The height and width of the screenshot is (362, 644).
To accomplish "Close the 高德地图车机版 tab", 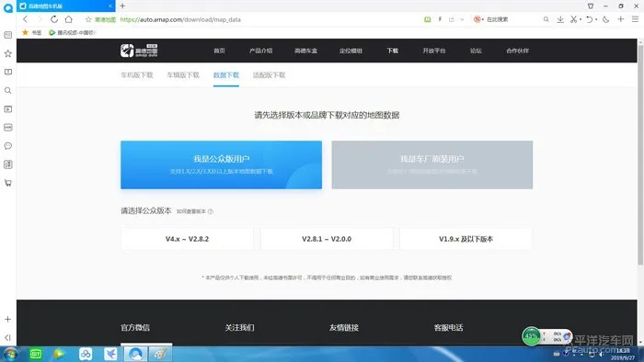I will pyautogui.click(x=110, y=6).
